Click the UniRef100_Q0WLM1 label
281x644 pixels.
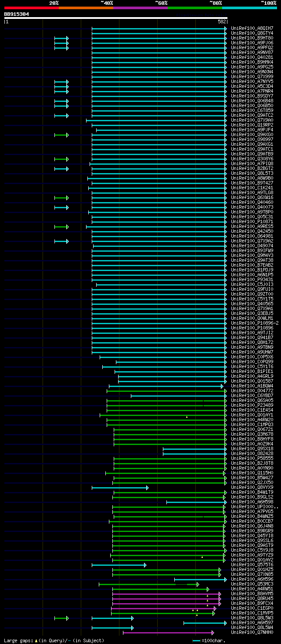click(x=252, y=318)
